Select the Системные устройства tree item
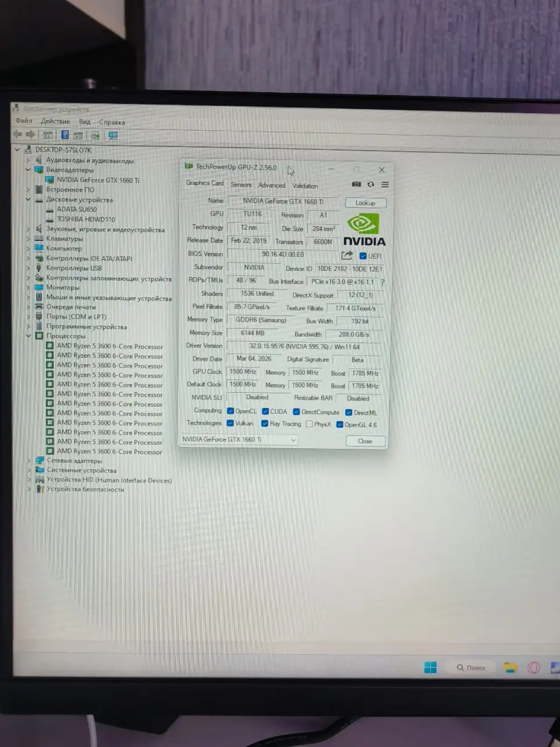 point(82,470)
